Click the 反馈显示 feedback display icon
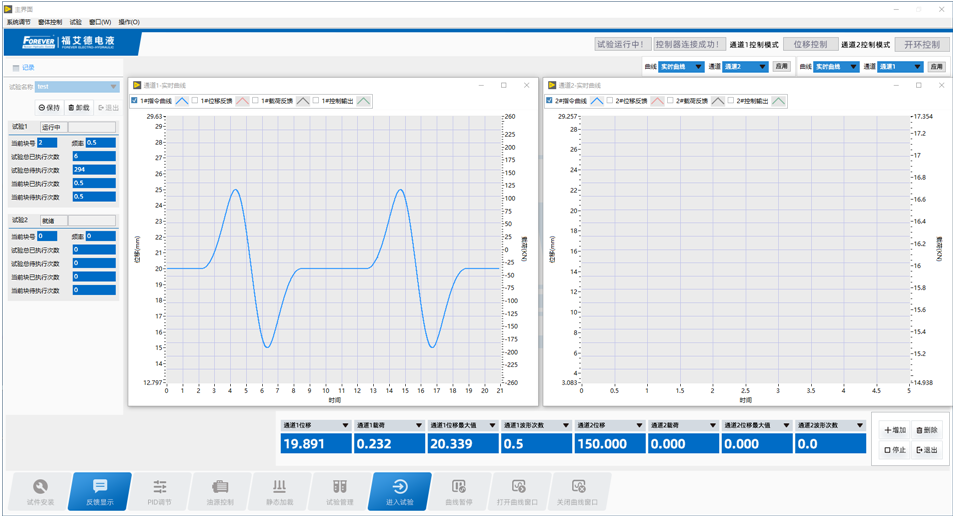This screenshot has height=520, width=955. tap(100, 491)
